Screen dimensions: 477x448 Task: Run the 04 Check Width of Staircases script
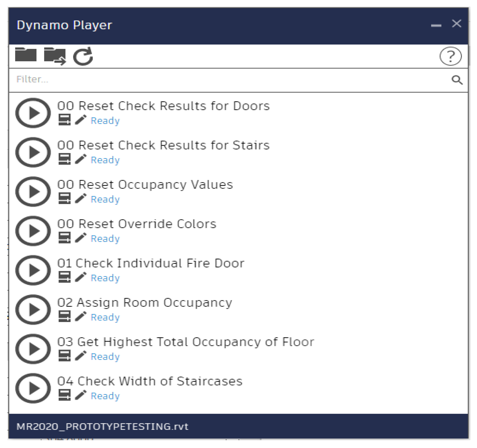(x=33, y=388)
